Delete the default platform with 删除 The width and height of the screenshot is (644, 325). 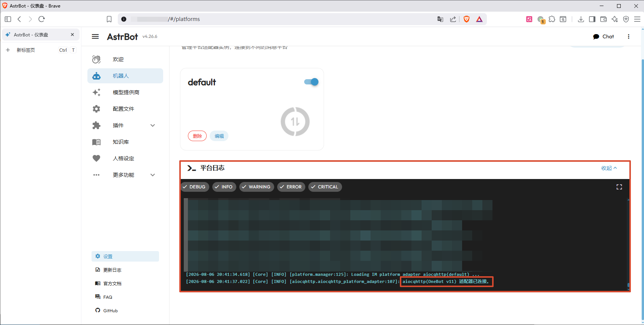(x=197, y=136)
